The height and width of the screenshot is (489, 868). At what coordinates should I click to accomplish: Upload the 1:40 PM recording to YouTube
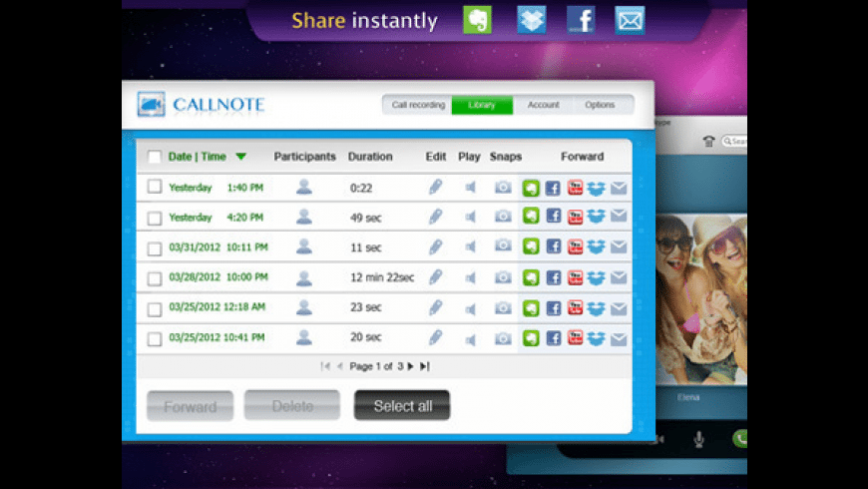[x=575, y=188]
